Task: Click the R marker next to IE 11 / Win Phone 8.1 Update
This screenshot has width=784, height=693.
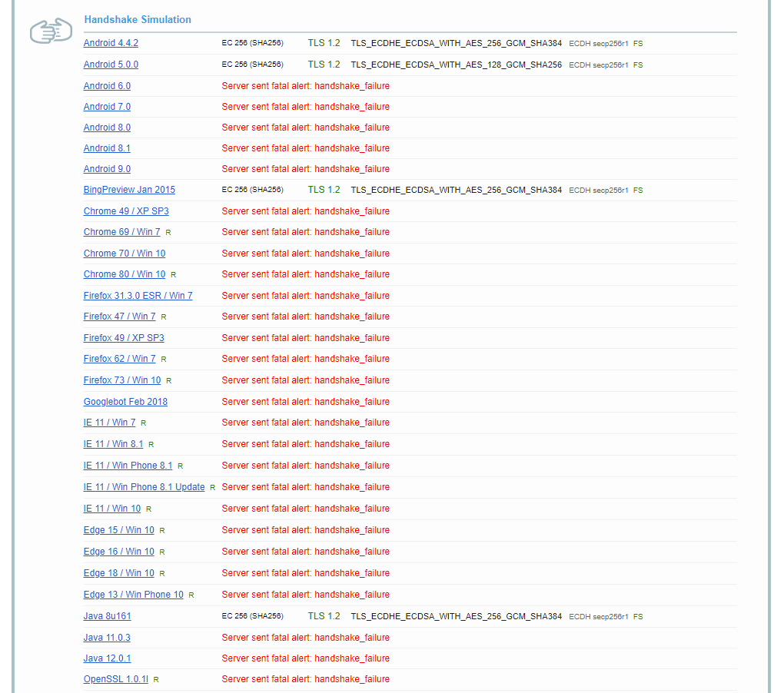Action: click(x=212, y=488)
